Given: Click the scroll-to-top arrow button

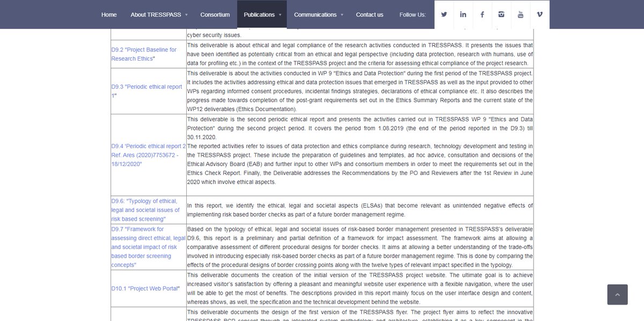Looking at the screenshot, I should pyautogui.click(x=617, y=295).
